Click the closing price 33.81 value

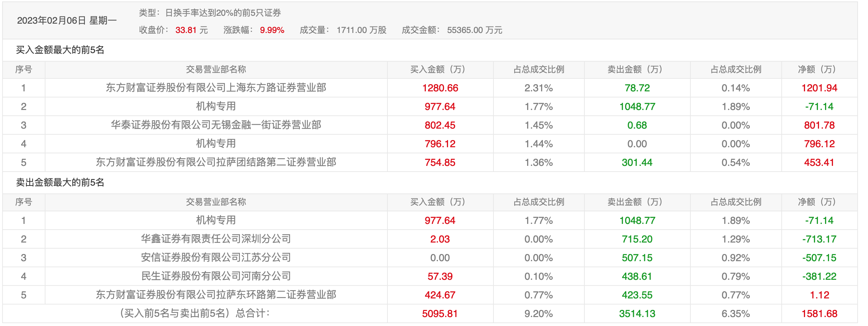point(186,30)
